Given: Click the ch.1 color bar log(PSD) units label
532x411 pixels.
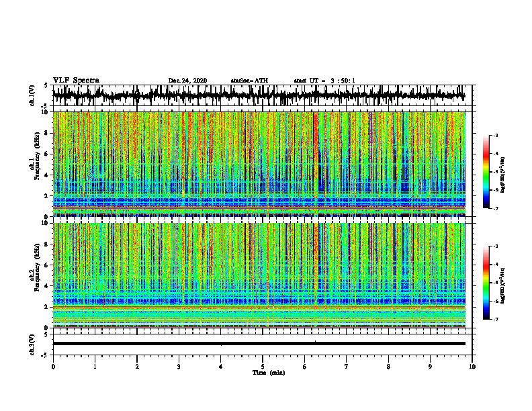Looking at the screenshot, I should tap(503, 175).
